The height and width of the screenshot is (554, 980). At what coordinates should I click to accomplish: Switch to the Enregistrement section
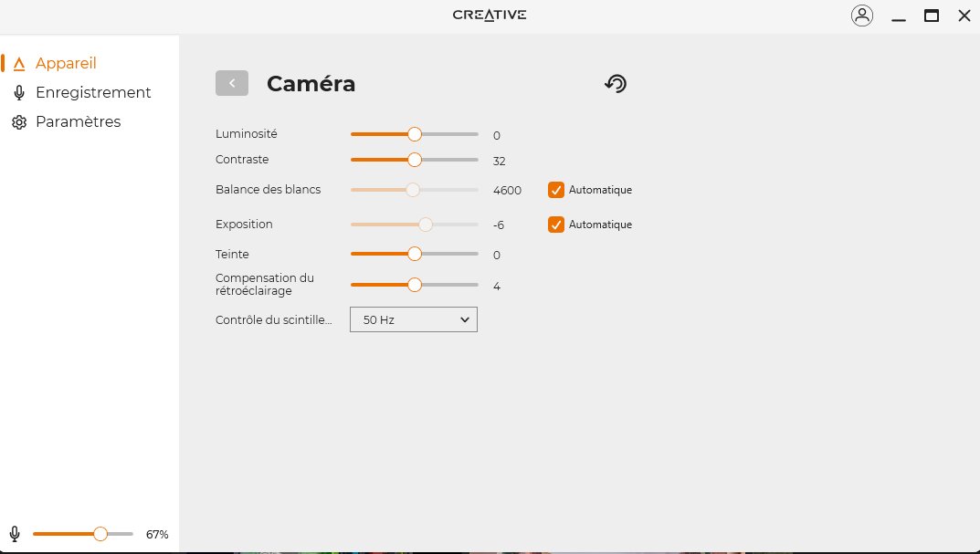(x=93, y=93)
